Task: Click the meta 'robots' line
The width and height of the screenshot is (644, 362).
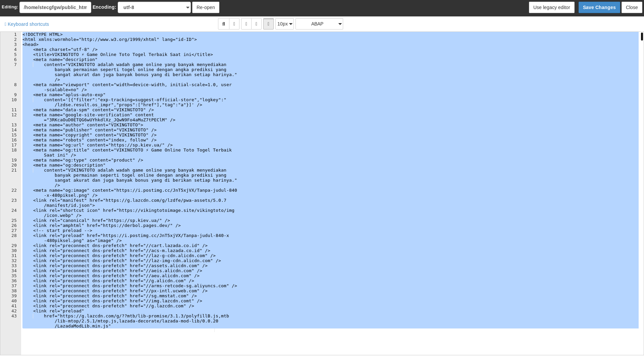Action: coord(95,140)
